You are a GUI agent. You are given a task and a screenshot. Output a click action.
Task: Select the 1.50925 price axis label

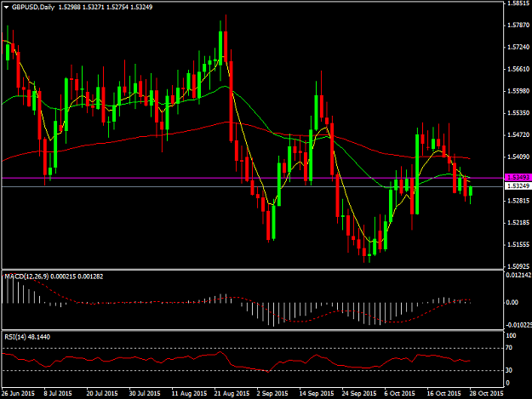[518, 266]
